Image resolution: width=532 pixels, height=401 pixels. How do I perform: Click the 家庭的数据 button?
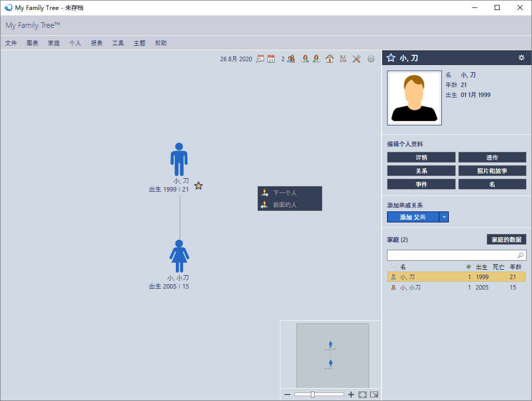(x=506, y=239)
